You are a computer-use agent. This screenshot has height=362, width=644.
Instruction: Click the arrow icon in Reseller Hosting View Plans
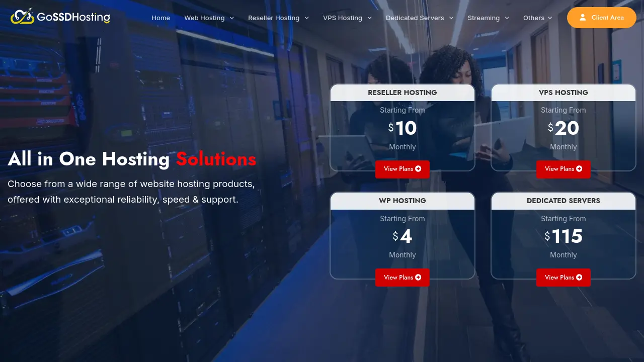click(418, 169)
